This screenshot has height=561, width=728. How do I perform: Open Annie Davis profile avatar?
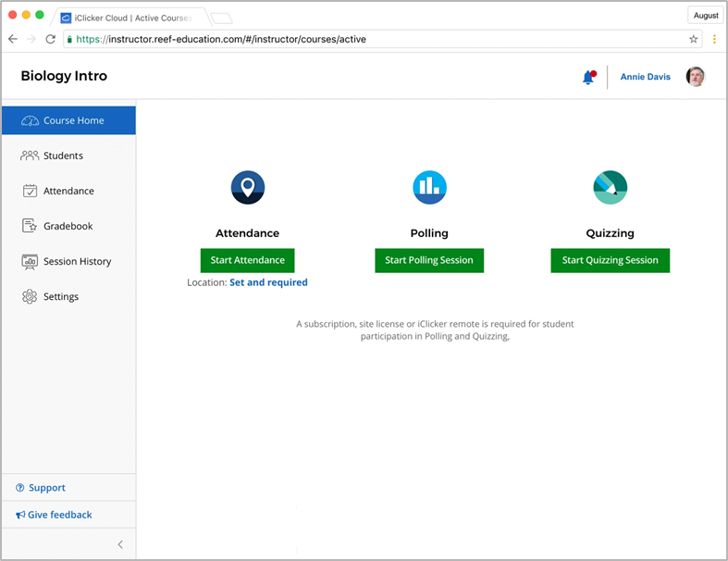point(696,77)
